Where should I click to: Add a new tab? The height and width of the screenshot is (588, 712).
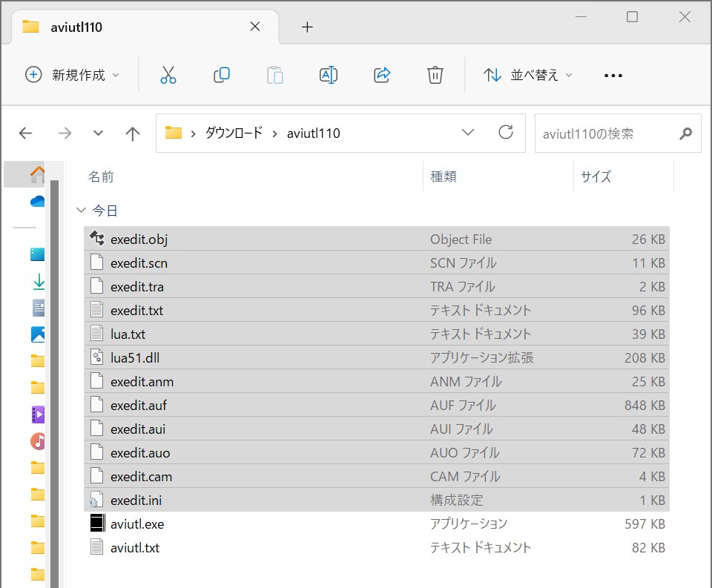pyautogui.click(x=307, y=27)
